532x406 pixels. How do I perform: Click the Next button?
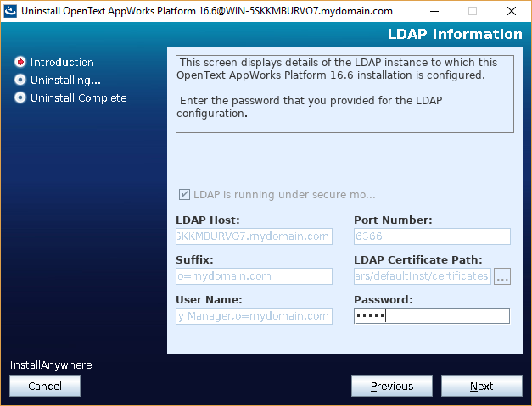(481, 386)
